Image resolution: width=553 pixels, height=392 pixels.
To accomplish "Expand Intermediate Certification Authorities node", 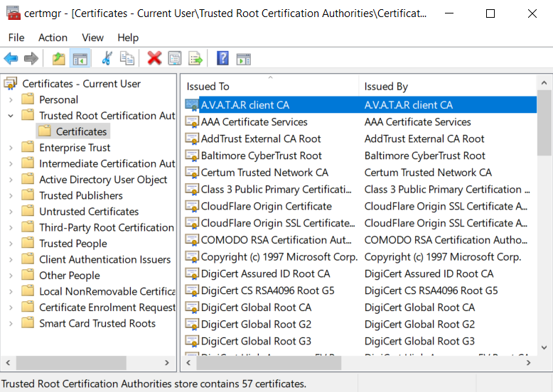I will coord(11,164).
